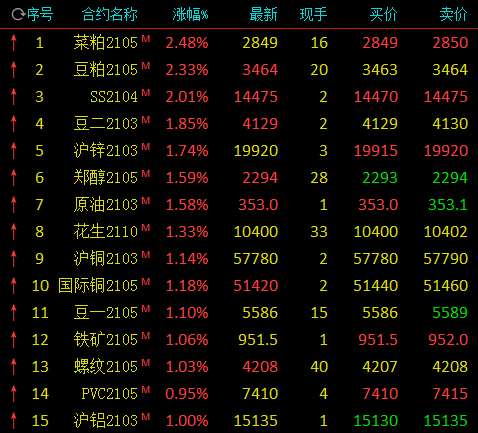Select the 沪铝2103 contract
478x433 pixels.
pos(106,421)
